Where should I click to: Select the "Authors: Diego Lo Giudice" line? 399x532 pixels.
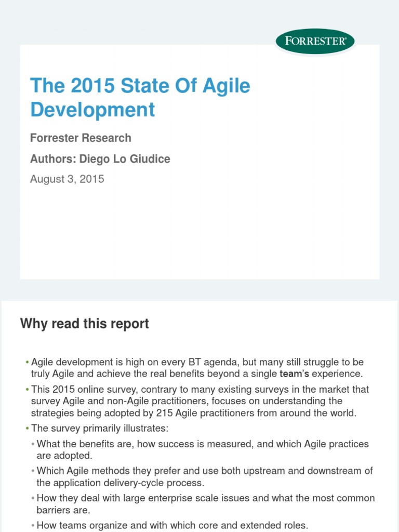(x=100, y=159)
